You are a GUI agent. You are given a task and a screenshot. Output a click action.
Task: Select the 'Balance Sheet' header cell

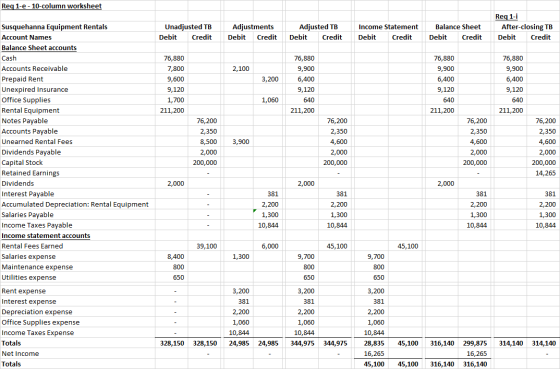pyautogui.click(x=458, y=27)
